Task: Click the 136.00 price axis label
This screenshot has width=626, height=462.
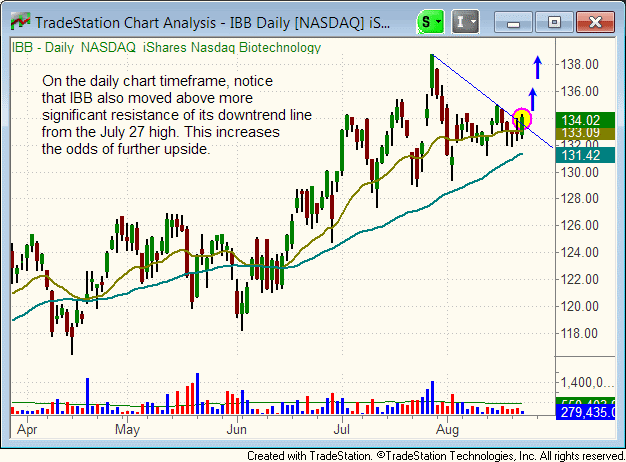Action: pos(580,91)
